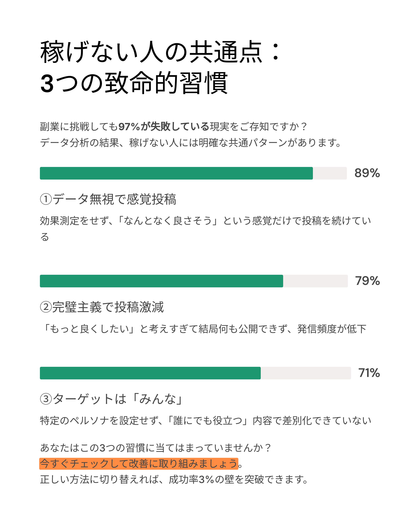Click the description starting with 「もっと良くしたい」
420x525 pixels.
click(x=203, y=329)
